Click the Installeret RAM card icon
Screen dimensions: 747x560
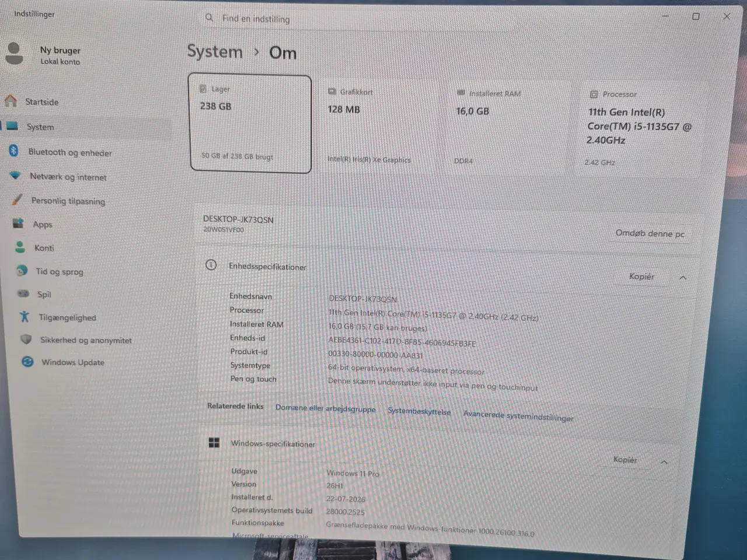461,93
